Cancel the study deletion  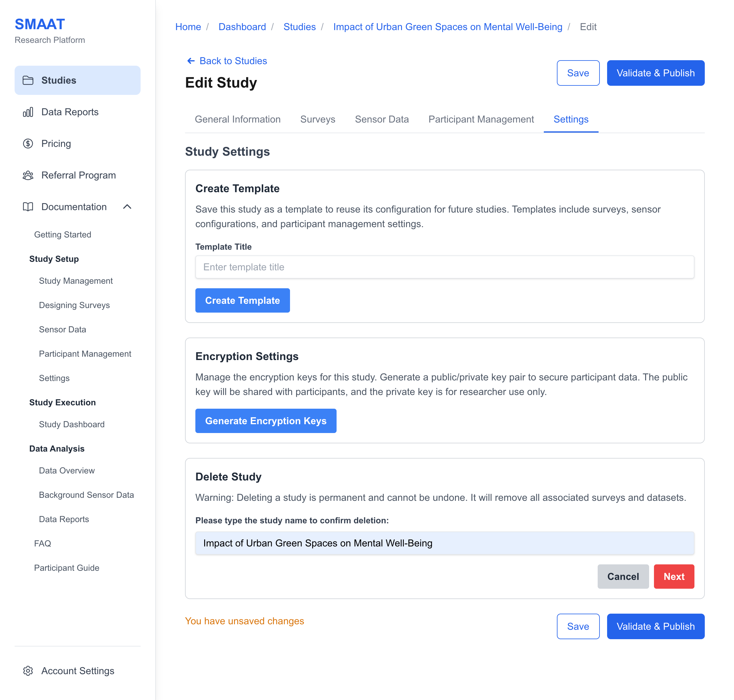pyautogui.click(x=623, y=577)
